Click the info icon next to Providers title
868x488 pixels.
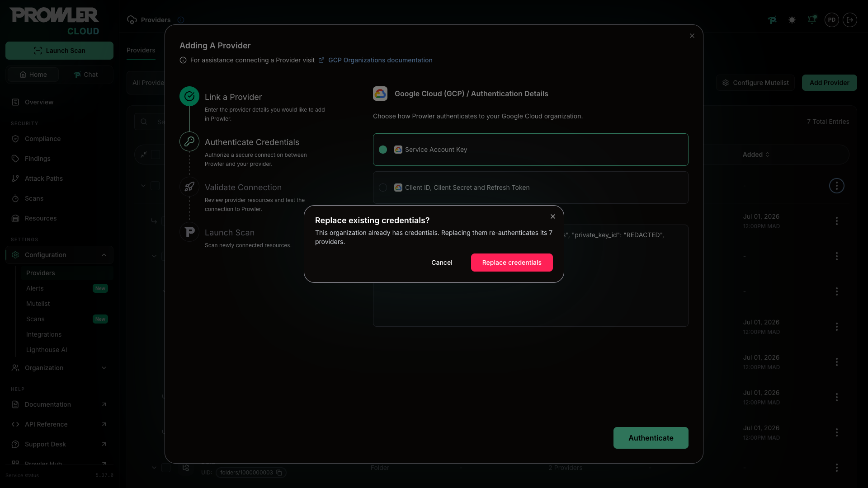click(181, 20)
